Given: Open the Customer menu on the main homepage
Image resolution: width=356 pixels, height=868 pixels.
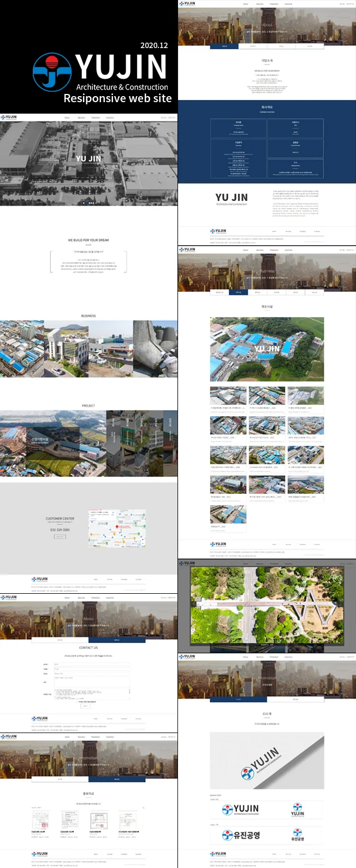Looking at the screenshot, I should [x=110, y=117].
